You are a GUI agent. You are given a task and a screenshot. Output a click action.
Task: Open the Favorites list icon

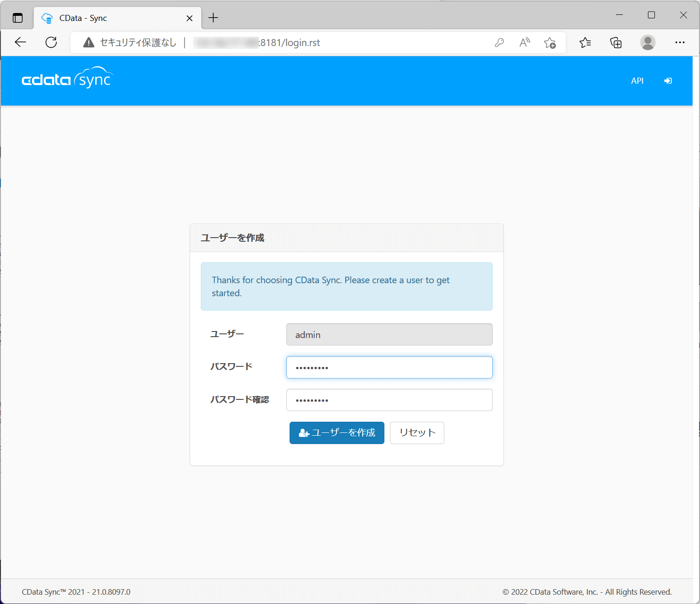pos(585,43)
